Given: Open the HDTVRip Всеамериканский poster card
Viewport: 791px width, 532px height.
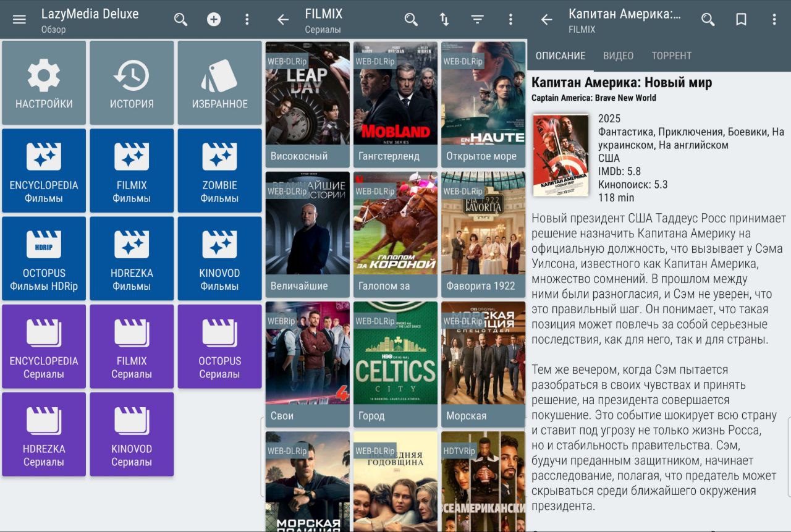Looking at the screenshot, I should pos(483,481).
